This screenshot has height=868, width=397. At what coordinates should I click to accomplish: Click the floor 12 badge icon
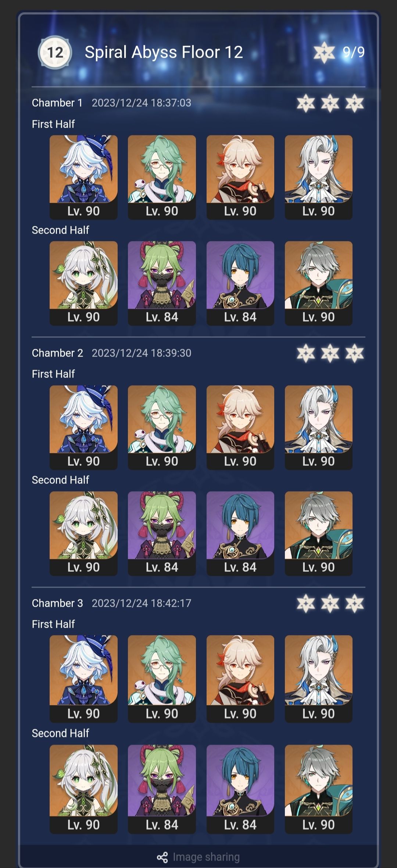pyautogui.click(x=55, y=52)
